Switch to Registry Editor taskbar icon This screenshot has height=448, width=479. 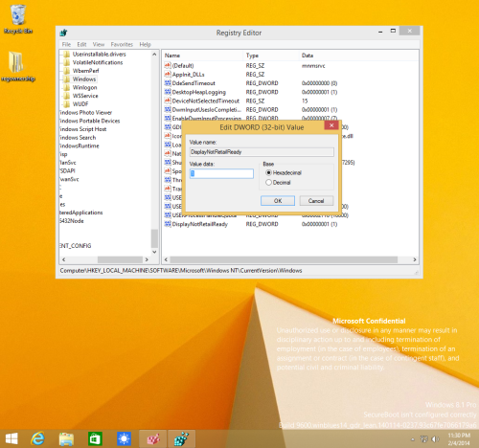[181, 439]
